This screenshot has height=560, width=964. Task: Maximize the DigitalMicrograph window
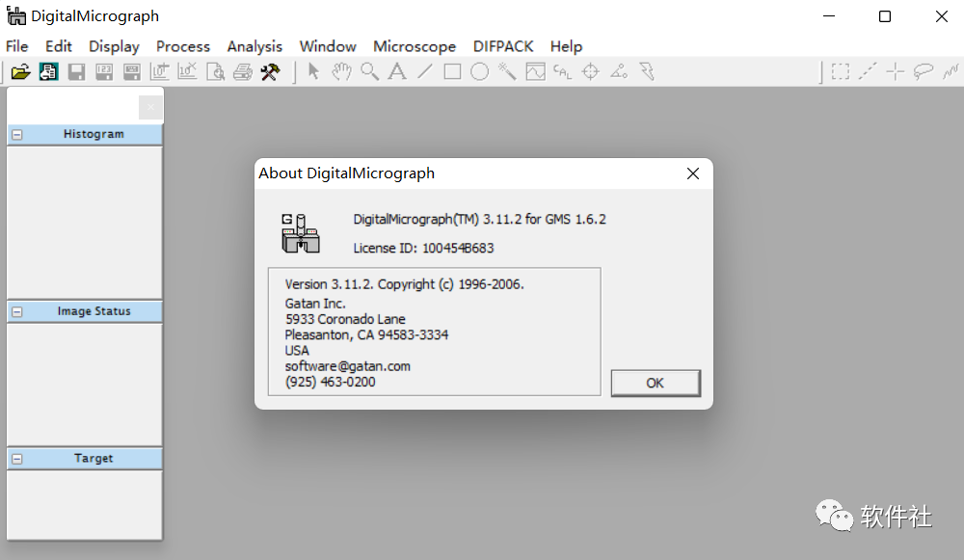(885, 16)
